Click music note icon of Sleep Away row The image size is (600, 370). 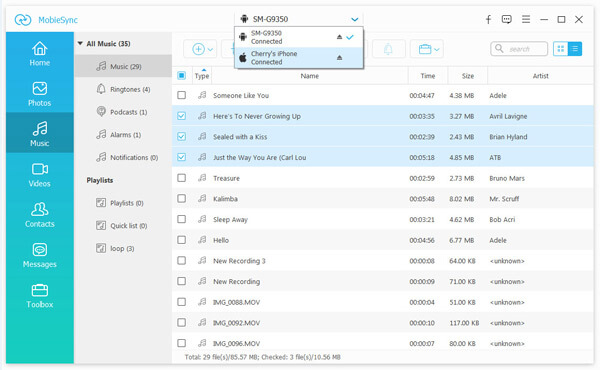point(202,219)
